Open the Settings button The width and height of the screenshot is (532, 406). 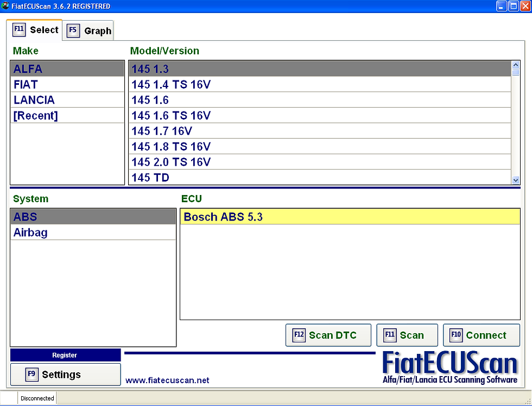(x=66, y=374)
